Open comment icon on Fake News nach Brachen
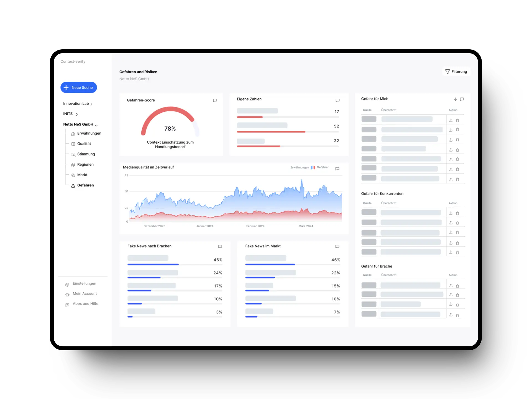 (220, 246)
